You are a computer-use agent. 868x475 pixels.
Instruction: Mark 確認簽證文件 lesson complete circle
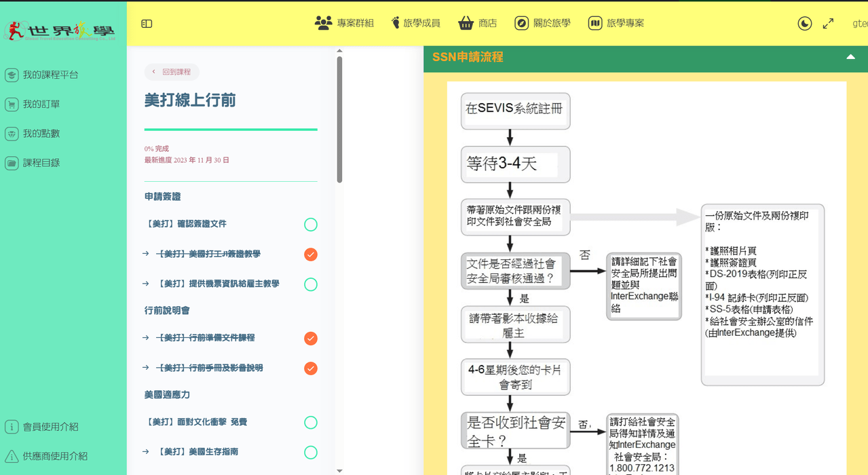click(x=311, y=225)
